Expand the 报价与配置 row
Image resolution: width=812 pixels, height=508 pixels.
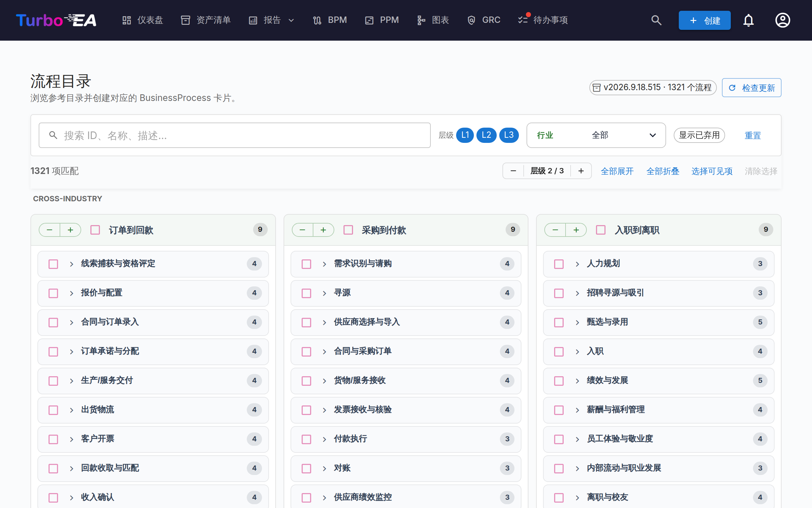pyautogui.click(x=71, y=293)
